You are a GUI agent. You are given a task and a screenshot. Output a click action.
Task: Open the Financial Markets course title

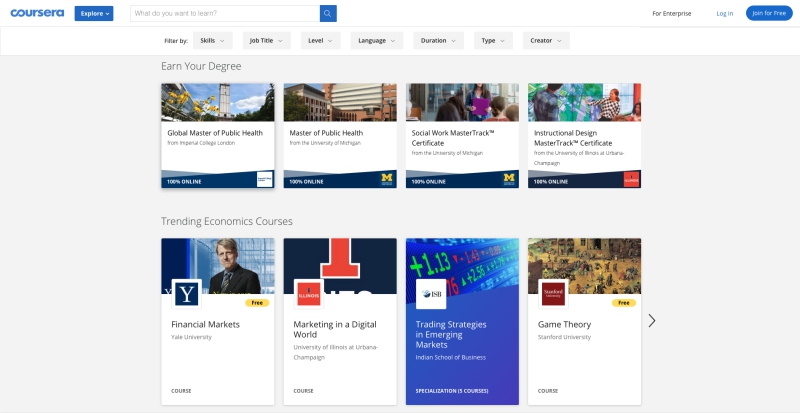205,324
